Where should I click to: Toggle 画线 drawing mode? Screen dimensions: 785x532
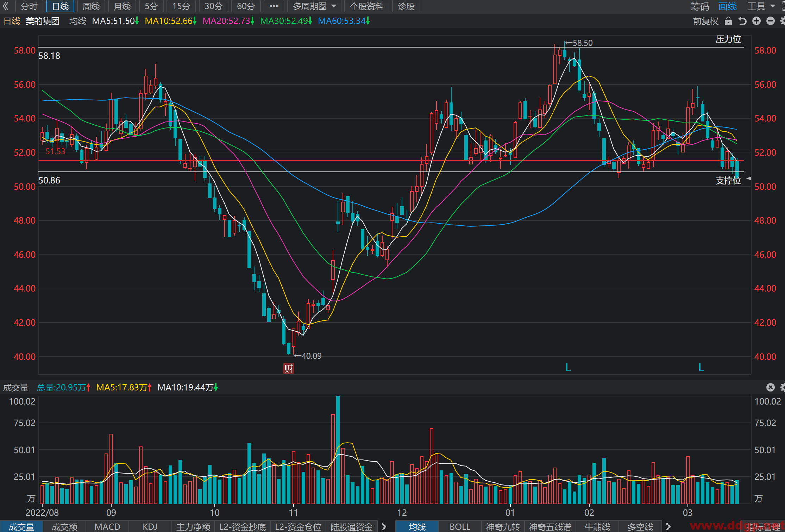coord(727,6)
